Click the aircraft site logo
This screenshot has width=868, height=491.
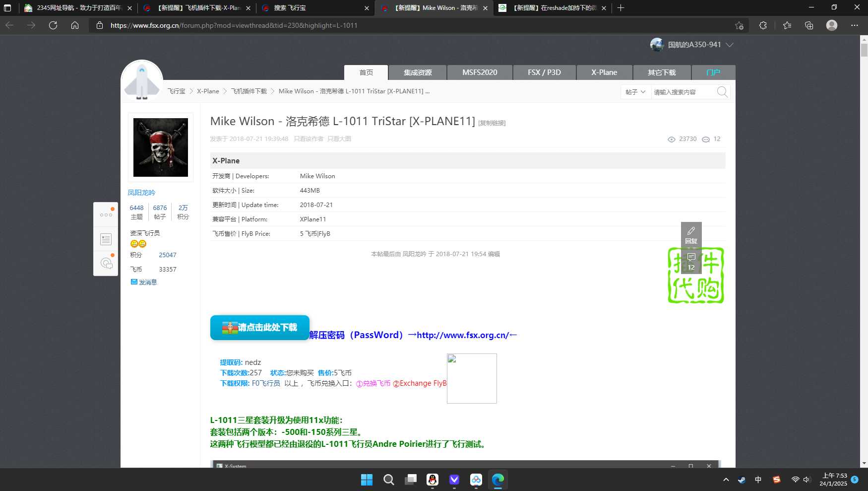click(142, 81)
